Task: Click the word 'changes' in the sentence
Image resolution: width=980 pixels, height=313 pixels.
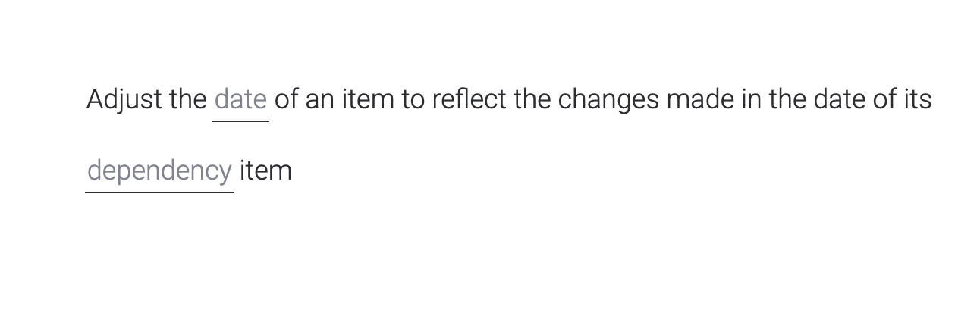Action: (x=608, y=100)
